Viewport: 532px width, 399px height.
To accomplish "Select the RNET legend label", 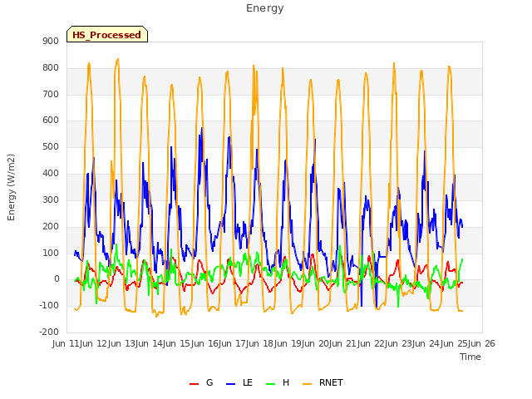I will 331,382.
